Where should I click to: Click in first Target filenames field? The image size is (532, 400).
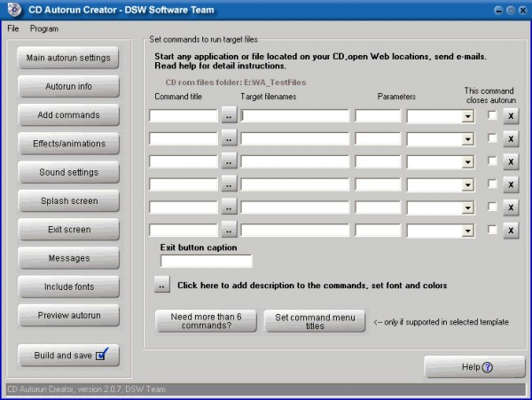click(295, 115)
